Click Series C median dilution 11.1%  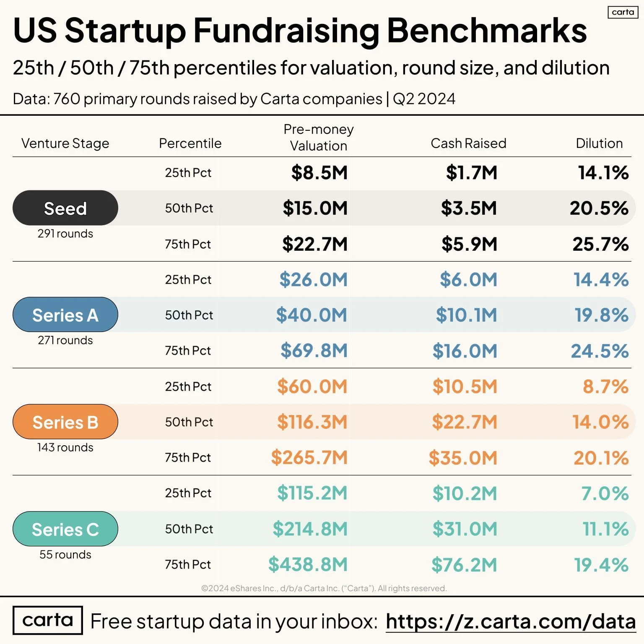605,529
